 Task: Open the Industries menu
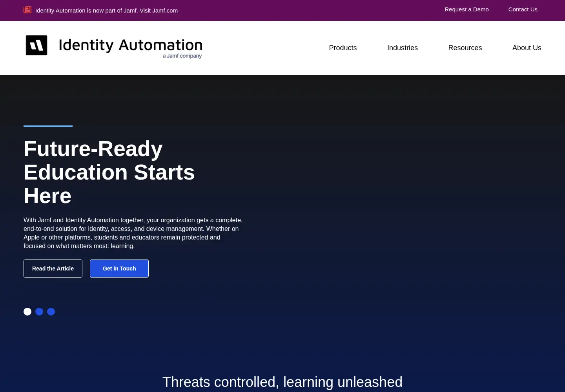pyautogui.click(x=403, y=48)
